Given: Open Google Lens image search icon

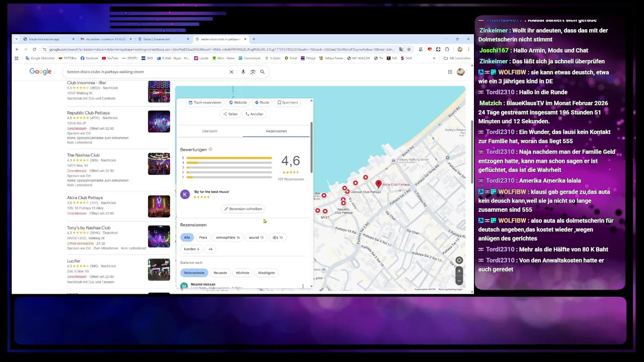Looking at the screenshot, I should click(253, 72).
